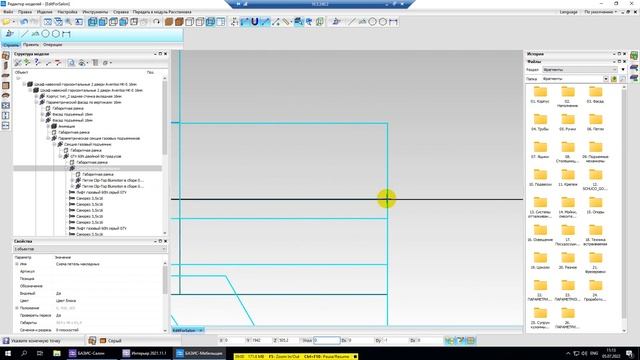Click the Redo arrow in main toolbar

[34, 22]
